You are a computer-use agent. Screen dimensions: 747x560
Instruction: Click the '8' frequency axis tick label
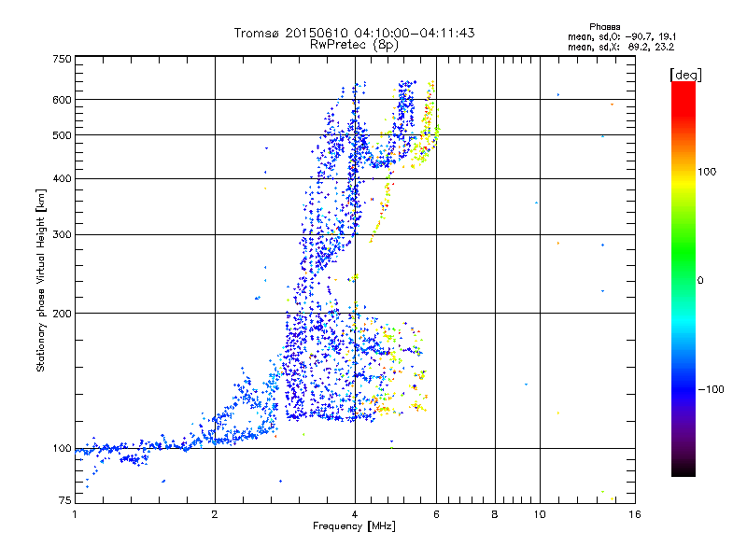pos(495,514)
